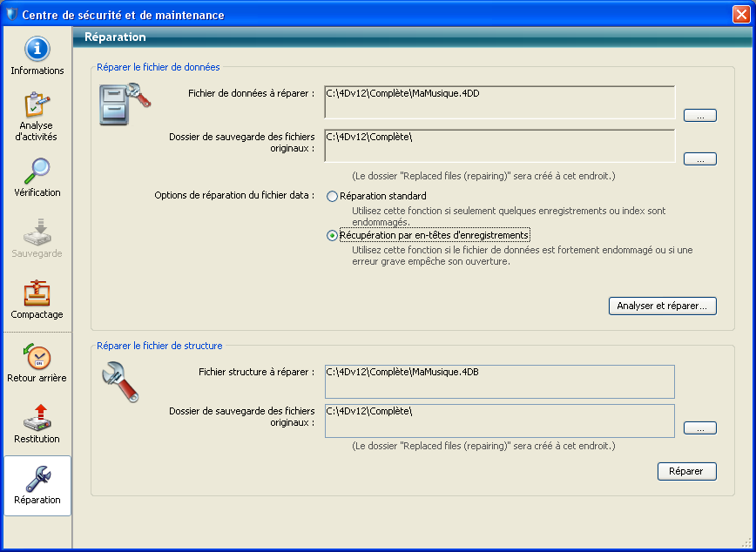Screen dimensions: 756x552
Task: Click the red wrench structure icon
Action: click(x=120, y=381)
